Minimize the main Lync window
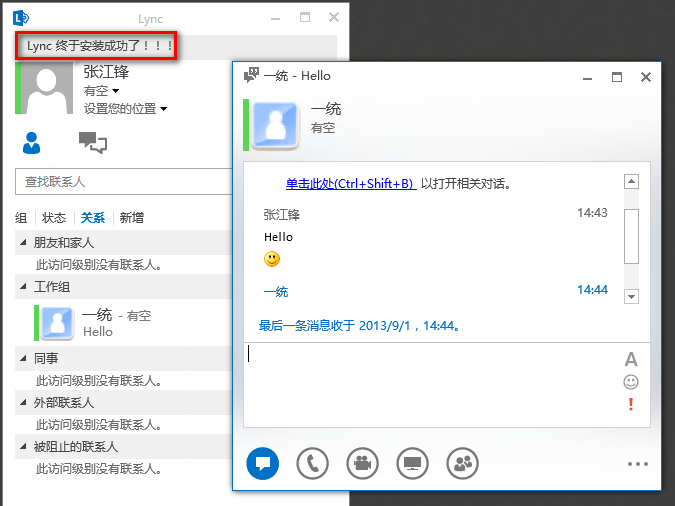The image size is (675, 506). pyautogui.click(x=276, y=19)
